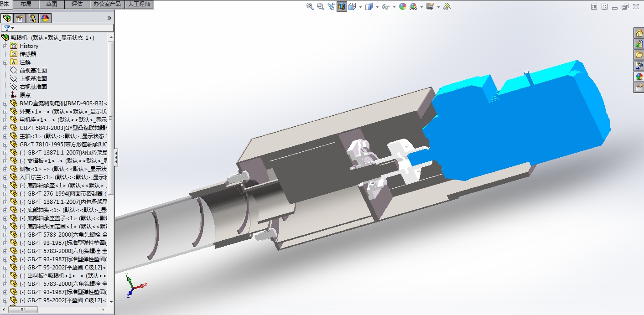The width and height of the screenshot is (644, 315).
Task: Open the Display Style dropdown arrow
Action: [377, 7]
